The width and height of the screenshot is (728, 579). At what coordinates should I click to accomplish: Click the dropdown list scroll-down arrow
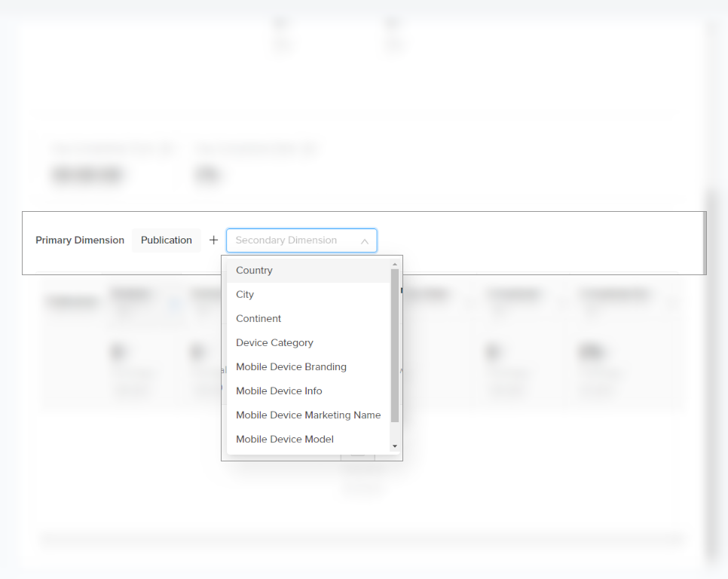[x=395, y=446]
